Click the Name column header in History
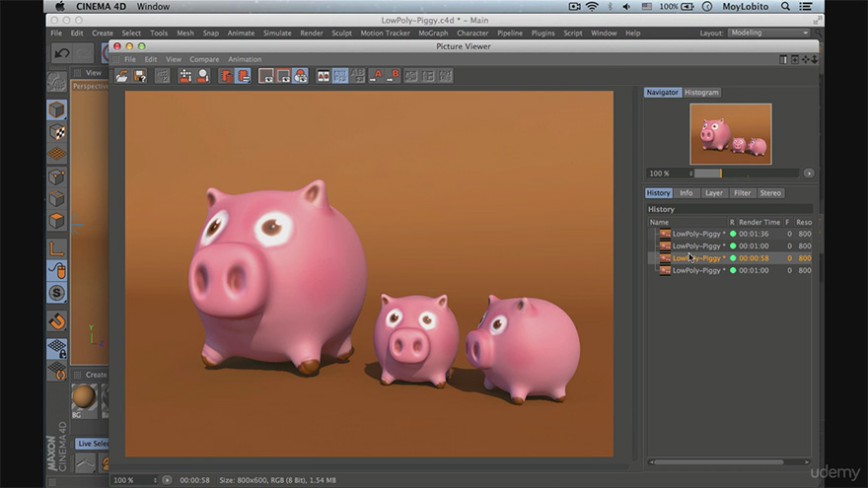868x488 pixels. coord(687,223)
